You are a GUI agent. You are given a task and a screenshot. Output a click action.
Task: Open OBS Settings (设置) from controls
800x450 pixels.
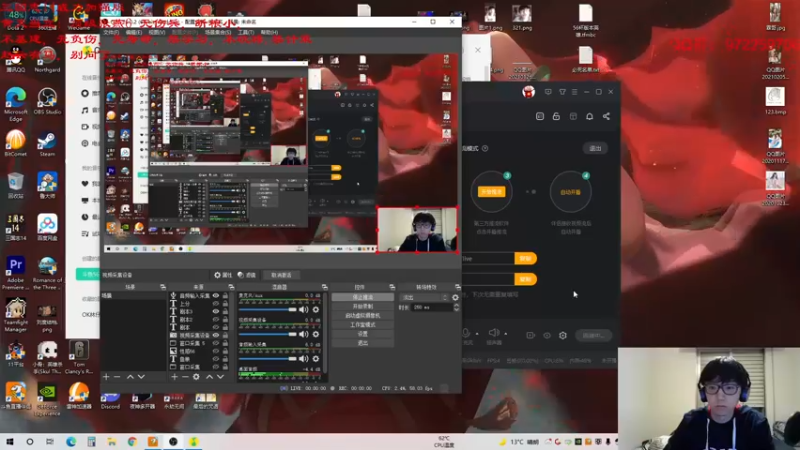pos(363,334)
